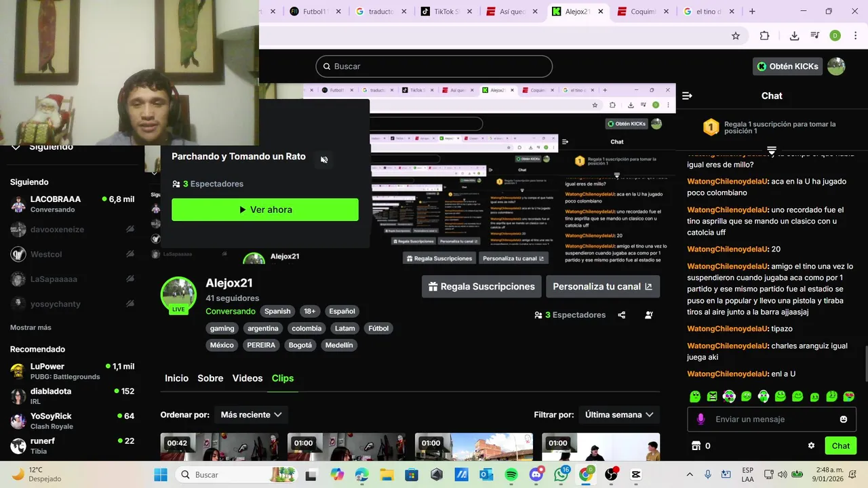Screen dimensions: 868x488
Task: Open the LuPower recommended channel
Action: (x=72, y=371)
